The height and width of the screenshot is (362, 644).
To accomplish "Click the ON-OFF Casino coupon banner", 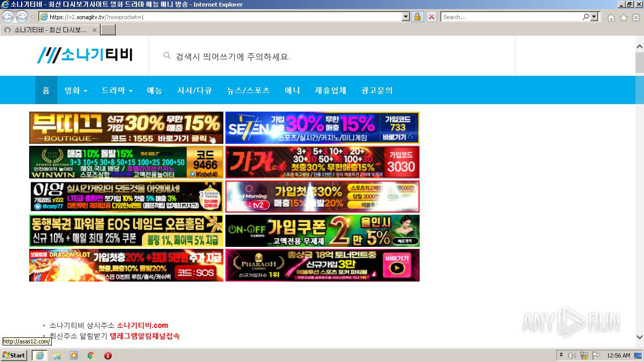I will pos(322,231).
